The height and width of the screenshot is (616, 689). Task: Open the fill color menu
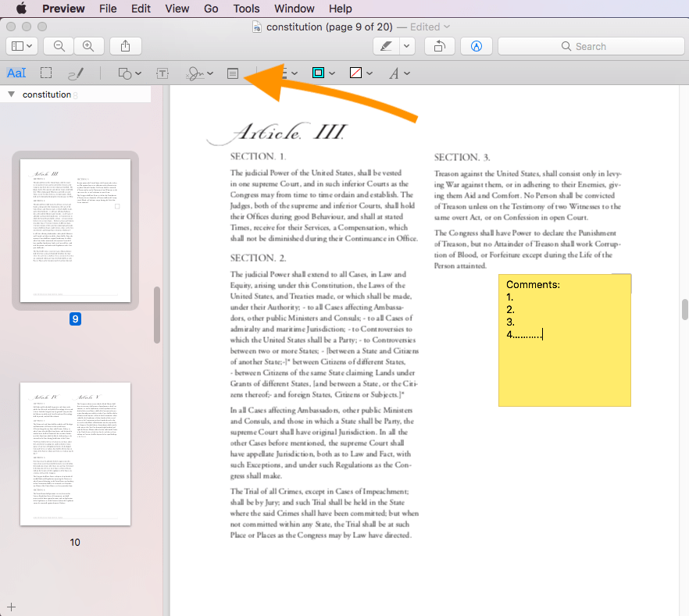point(360,73)
